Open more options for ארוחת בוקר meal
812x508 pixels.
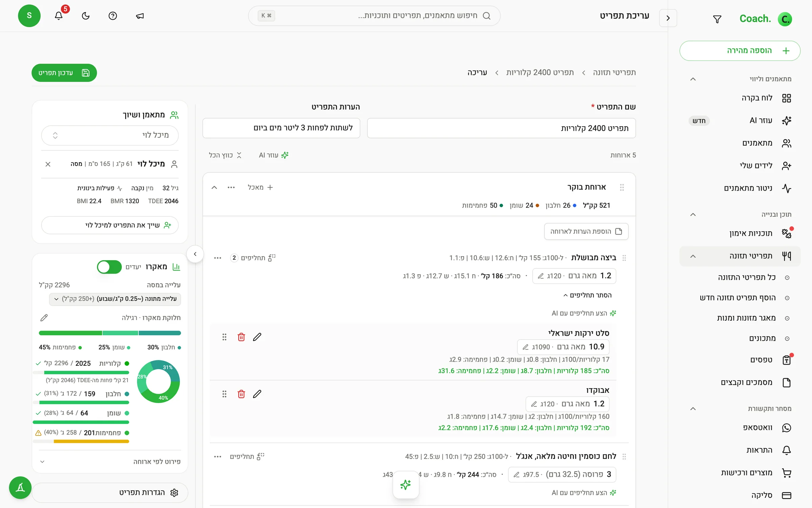pos(231,187)
